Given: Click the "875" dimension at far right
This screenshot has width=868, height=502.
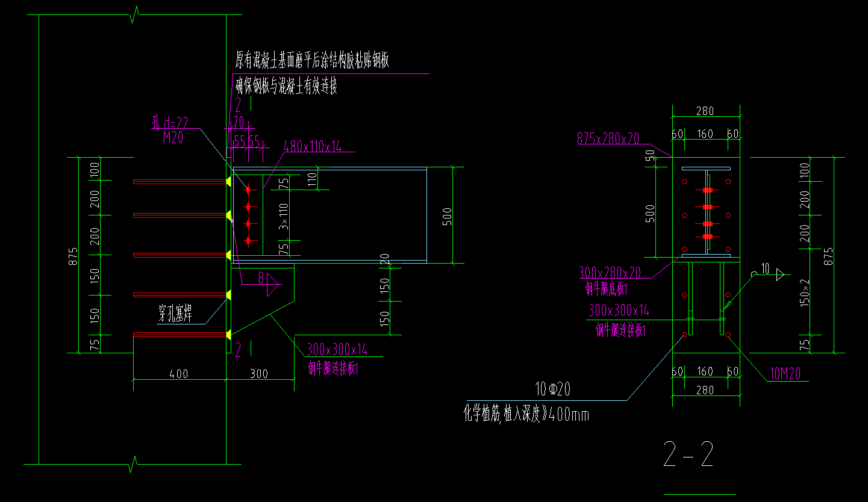Looking at the screenshot, I should 829,256.
